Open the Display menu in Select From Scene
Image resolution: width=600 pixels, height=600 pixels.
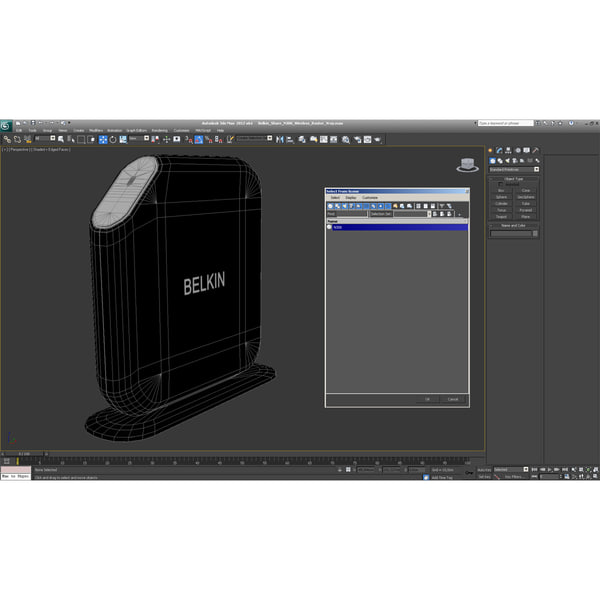pos(351,197)
